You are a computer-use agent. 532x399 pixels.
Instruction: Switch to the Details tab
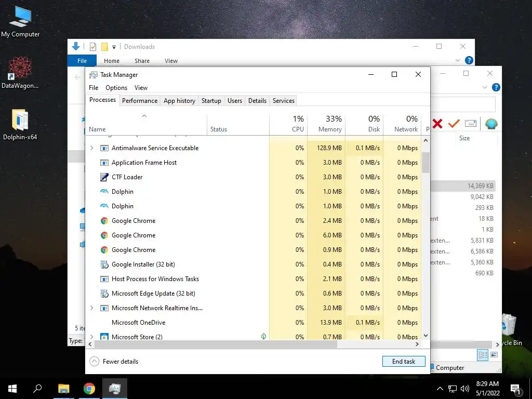coord(257,101)
